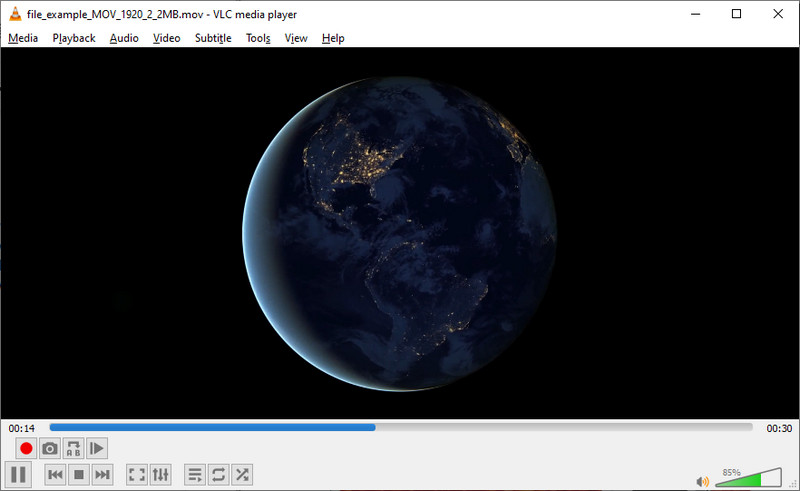This screenshot has height=491, width=800.
Task: Skip to the previous media item
Action: [56, 474]
